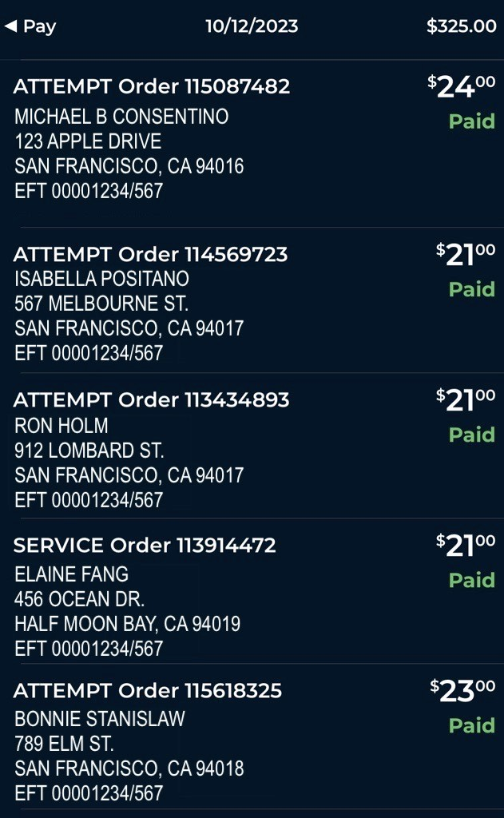Viewport: 504px width, 818px height.
Task: Tap the $24.00 payment amount
Action: (x=462, y=86)
